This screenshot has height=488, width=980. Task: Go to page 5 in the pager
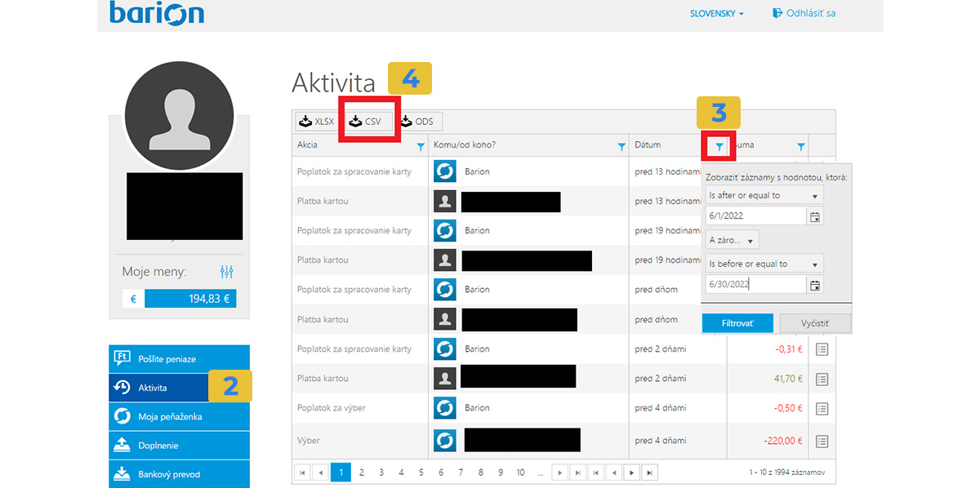tap(421, 472)
